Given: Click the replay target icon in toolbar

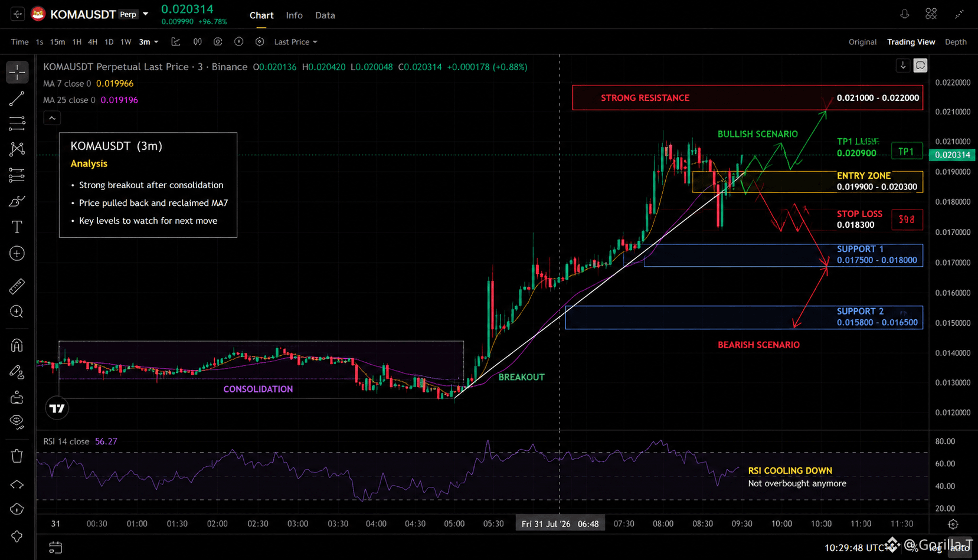Looking at the screenshot, I should (260, 42).
